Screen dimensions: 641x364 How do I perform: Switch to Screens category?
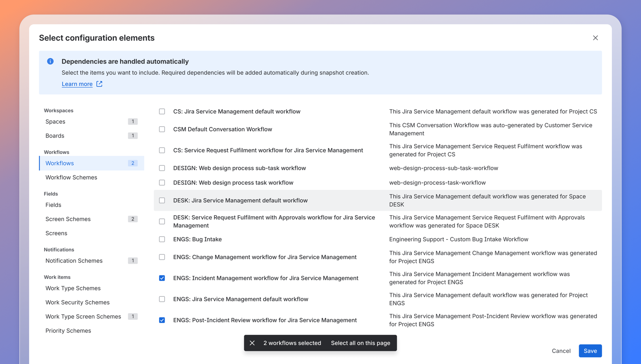(x=91, y=233)
